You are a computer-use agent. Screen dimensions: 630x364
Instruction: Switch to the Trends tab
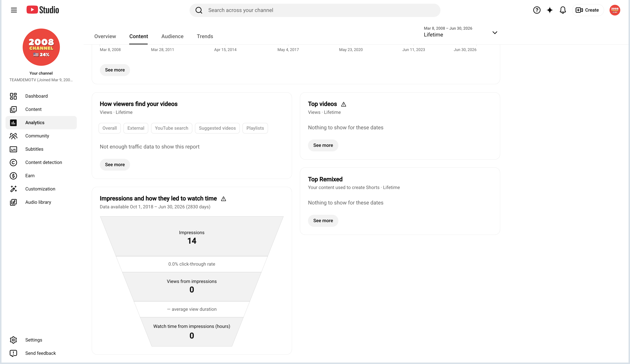click(205, 36)
